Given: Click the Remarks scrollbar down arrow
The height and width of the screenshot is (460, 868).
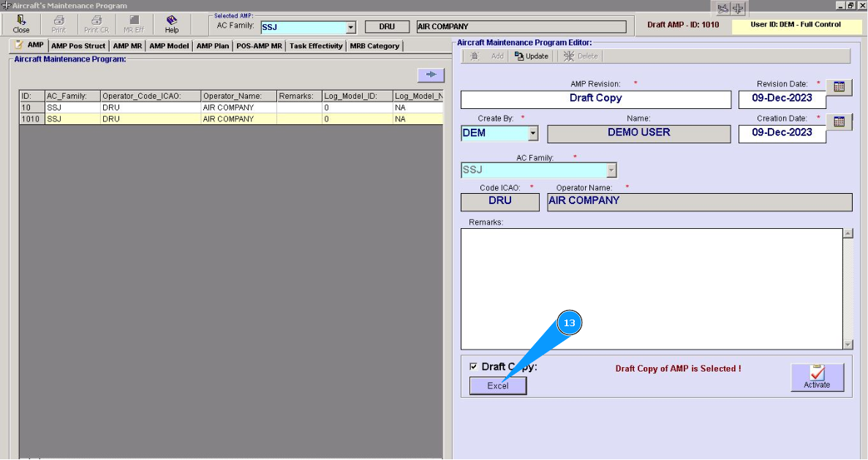Looking at the screenshot, I should coord(848,344).
